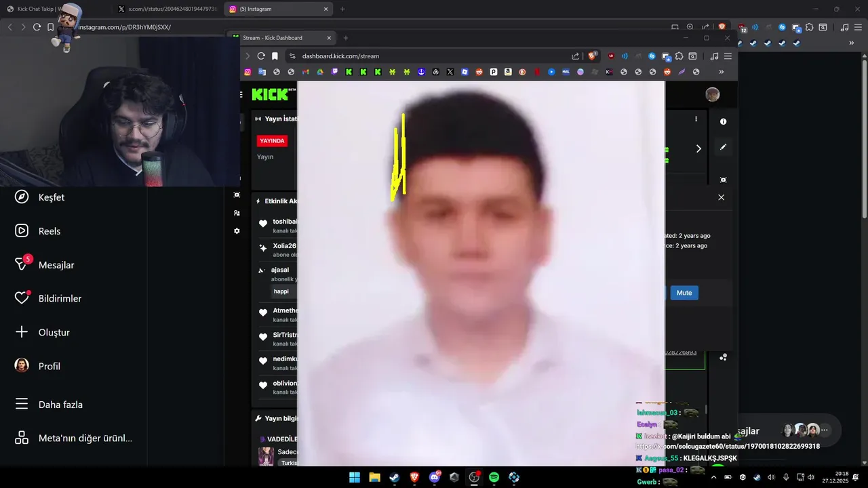Screen dimensions: 868x488
Task: Close the Kick user card with the X
Action: 721,197
